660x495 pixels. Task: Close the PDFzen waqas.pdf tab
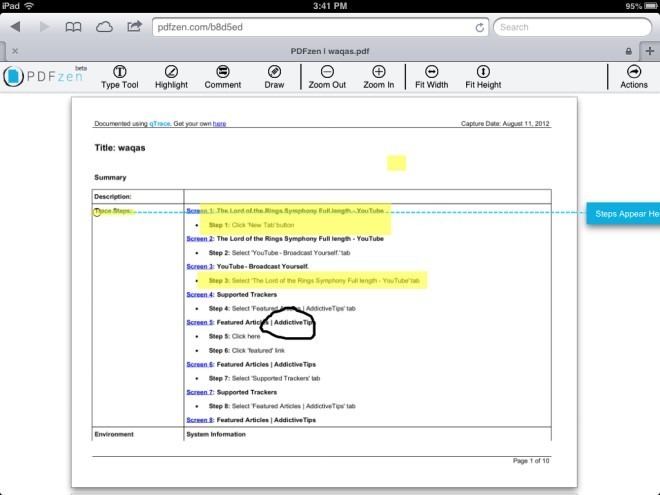pos(15,51)
